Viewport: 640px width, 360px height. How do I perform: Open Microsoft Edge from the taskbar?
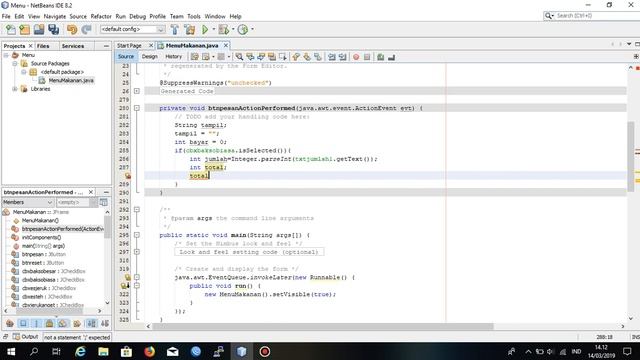(80, 351)
